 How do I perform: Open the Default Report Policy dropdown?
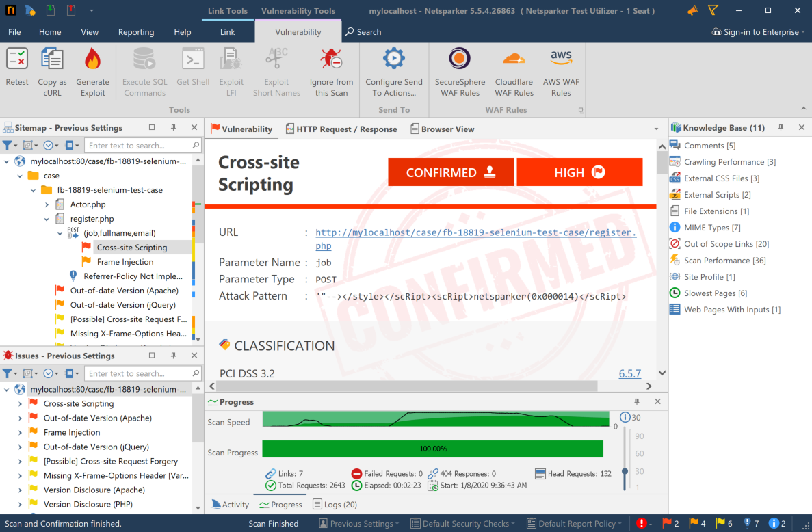point(573,523)
